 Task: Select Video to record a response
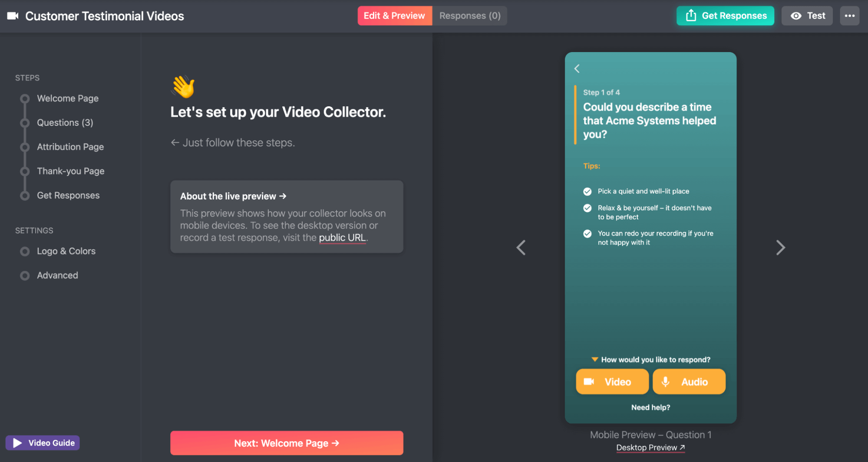click(x=612, y=381)
